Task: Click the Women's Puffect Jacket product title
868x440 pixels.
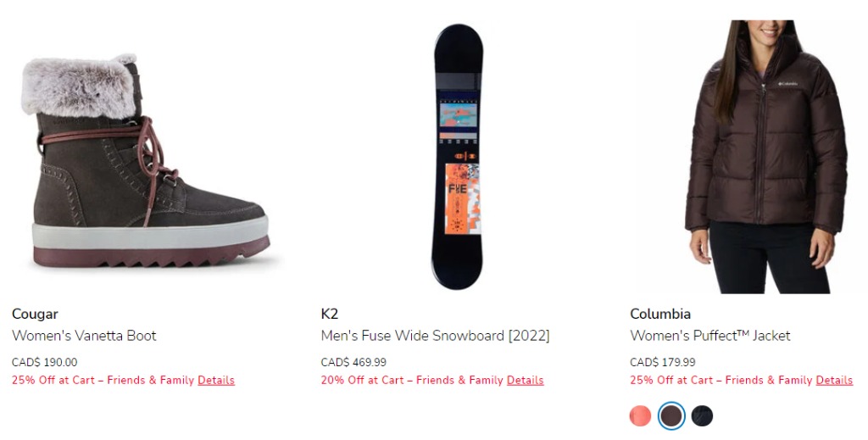Action: (710, 336)
